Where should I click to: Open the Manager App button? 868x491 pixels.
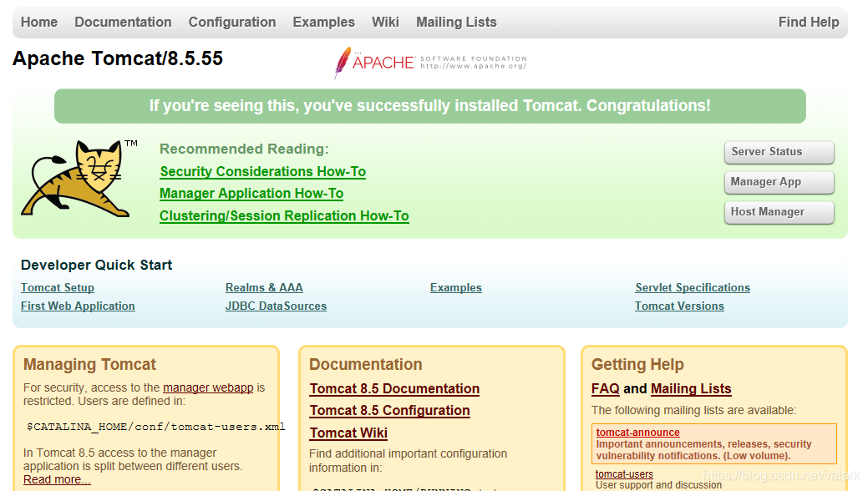point(779,182)
